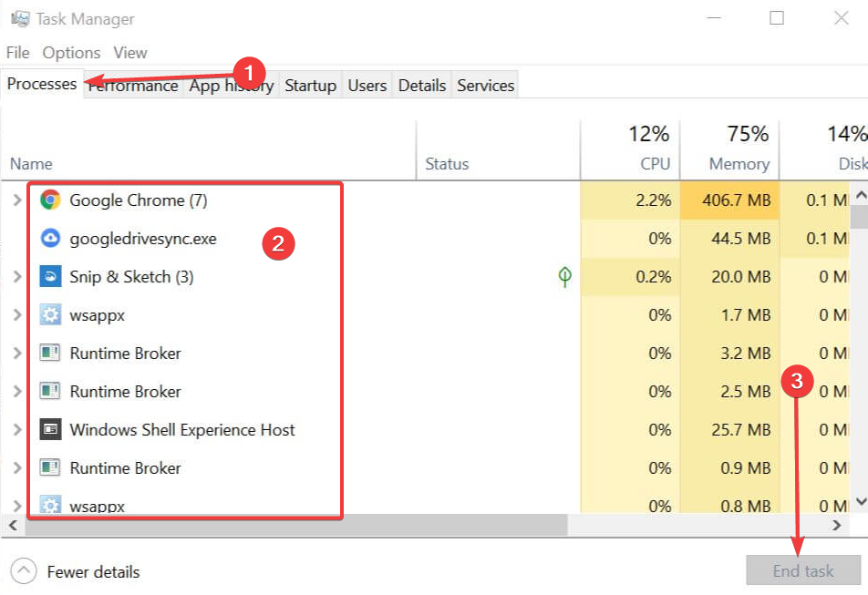Click the gear icon of wsappx using 1.7 MB
The height and width of the screenshot is (595, 868).
pyautogui.click(x=50, y=314)
